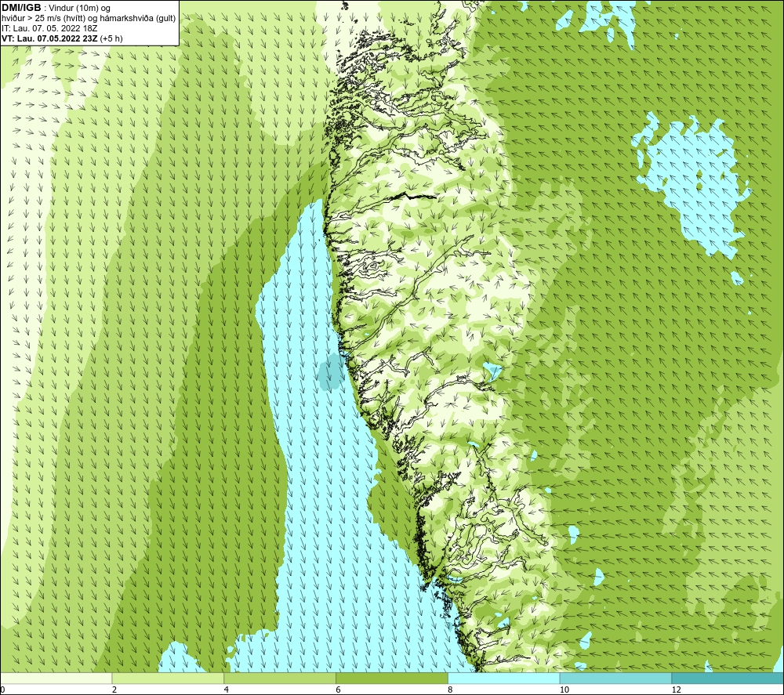Select the 2–4 m/s light green swatch
The image size is (784, 695).
tap(168, 678)
